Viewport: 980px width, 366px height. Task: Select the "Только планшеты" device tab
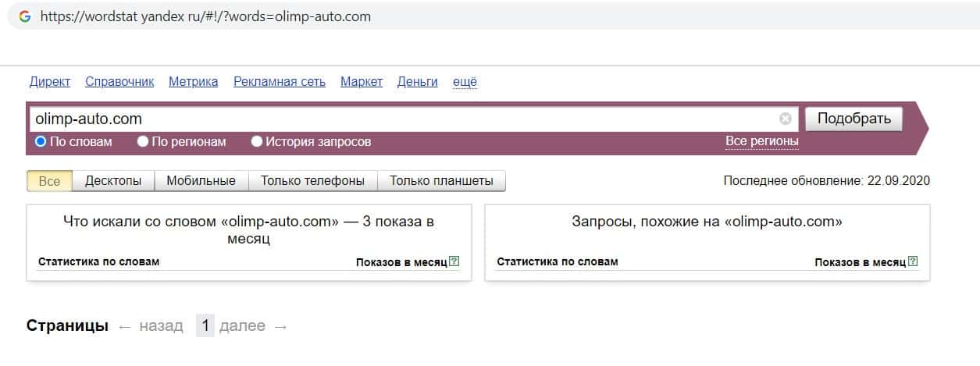click(x=441, y=181)
